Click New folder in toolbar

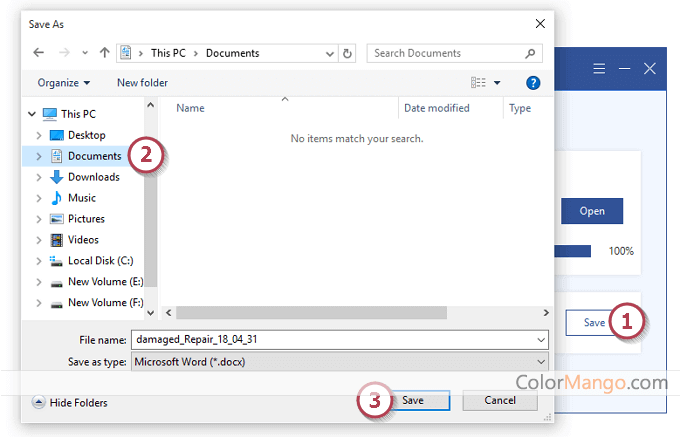click(x=142, y=83)
